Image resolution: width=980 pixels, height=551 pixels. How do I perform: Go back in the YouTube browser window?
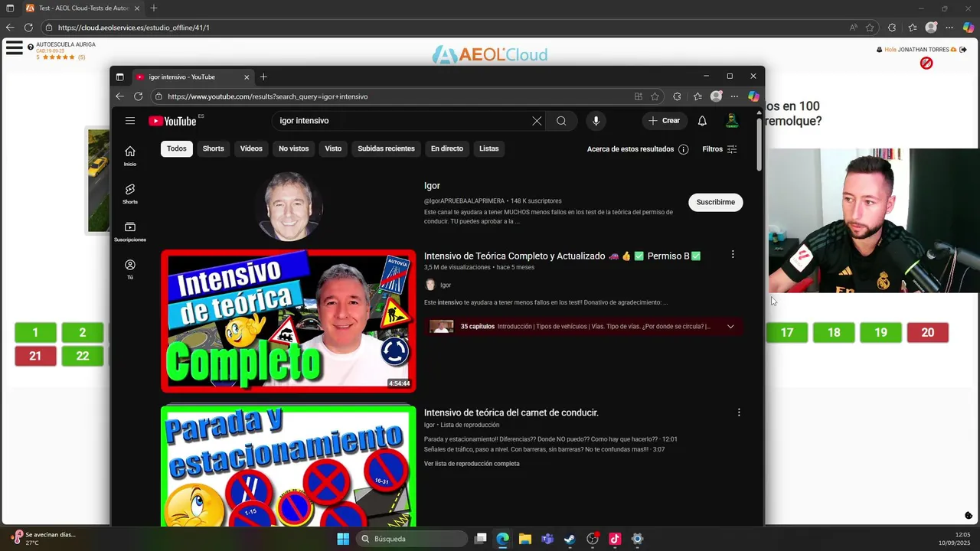pos(119,96)
